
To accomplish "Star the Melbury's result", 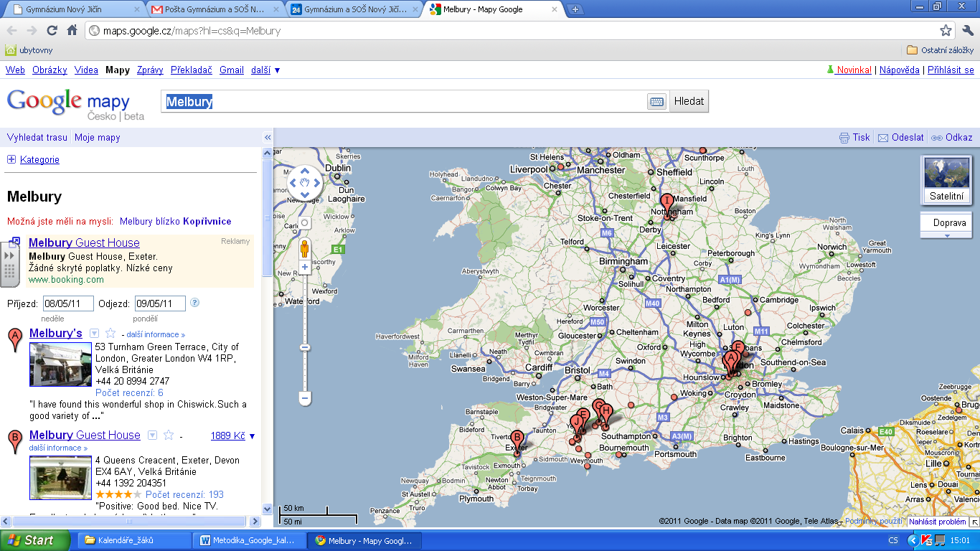I will (x=110, y=334).
